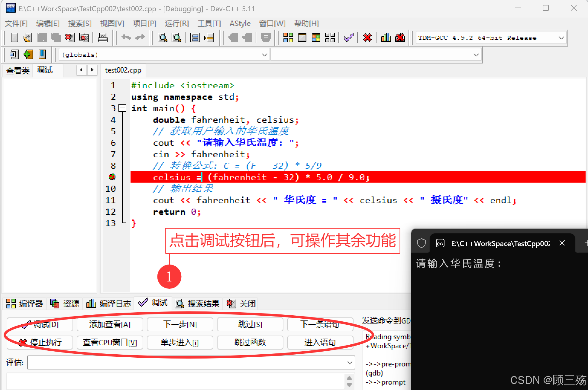Click the Find magnifier toolbar icon
Screen dimensions: 588x390
[162, 38]
